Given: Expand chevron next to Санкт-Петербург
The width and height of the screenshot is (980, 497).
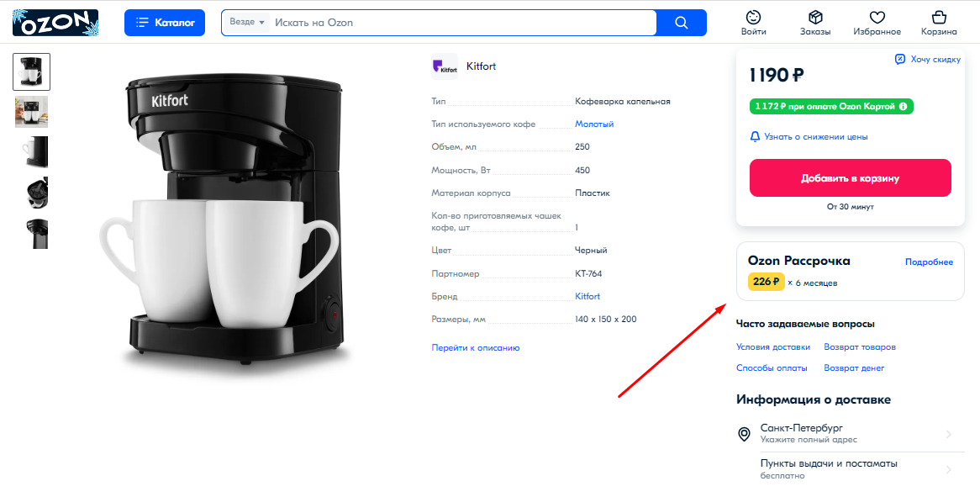Looking at the screenshot, I should [x=949, y=434].
